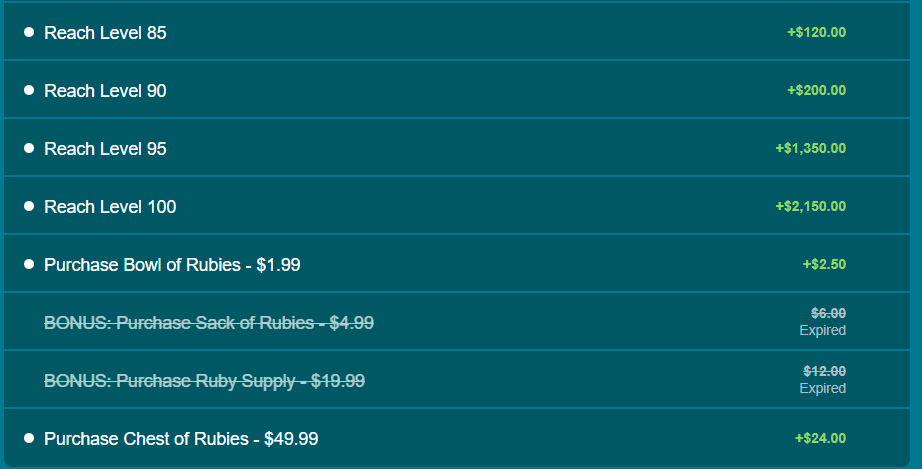
Task: Click the bullet beside Reach Level 95
Action: [x=29, y=149]
